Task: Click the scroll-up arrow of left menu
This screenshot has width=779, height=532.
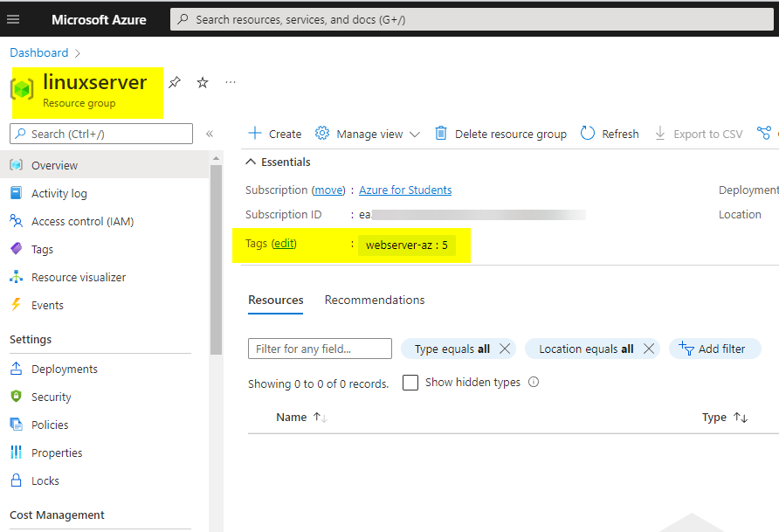Action: pyautogui.click(x=216, y=158)
